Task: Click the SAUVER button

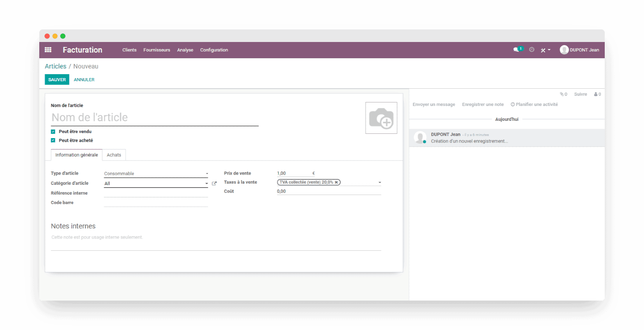Action: coord(57,79)
